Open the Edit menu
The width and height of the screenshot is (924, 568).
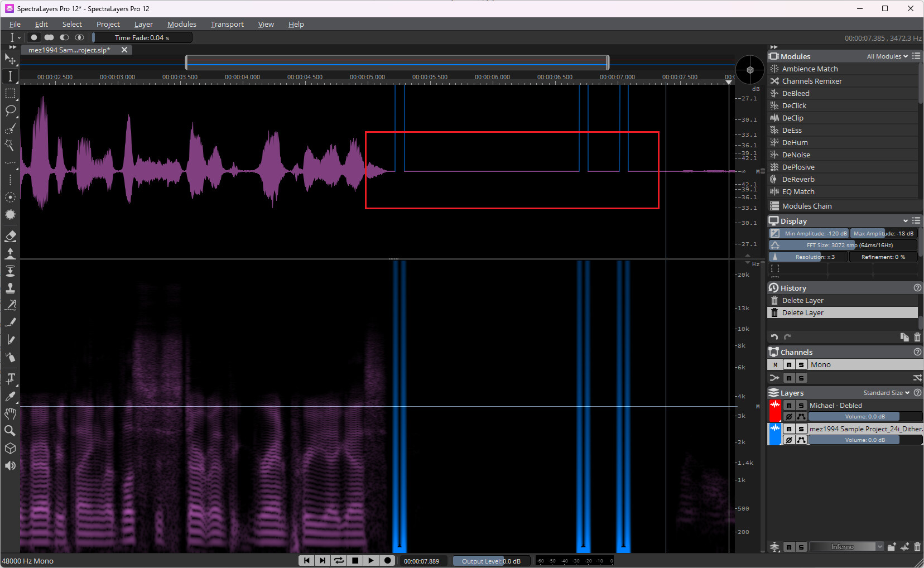tap(41, 24)
